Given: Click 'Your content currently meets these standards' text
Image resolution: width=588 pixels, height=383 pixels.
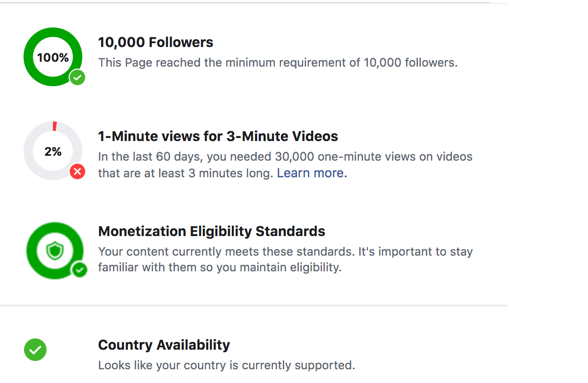Looking at the screenshot, I should (285, 252).
